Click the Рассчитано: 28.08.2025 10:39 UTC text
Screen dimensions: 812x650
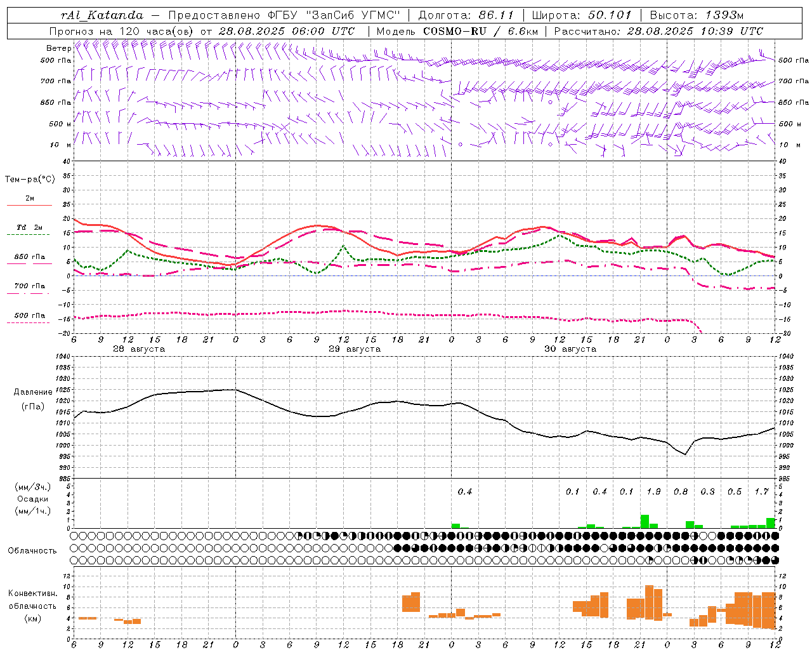click(x=658, y=31)
